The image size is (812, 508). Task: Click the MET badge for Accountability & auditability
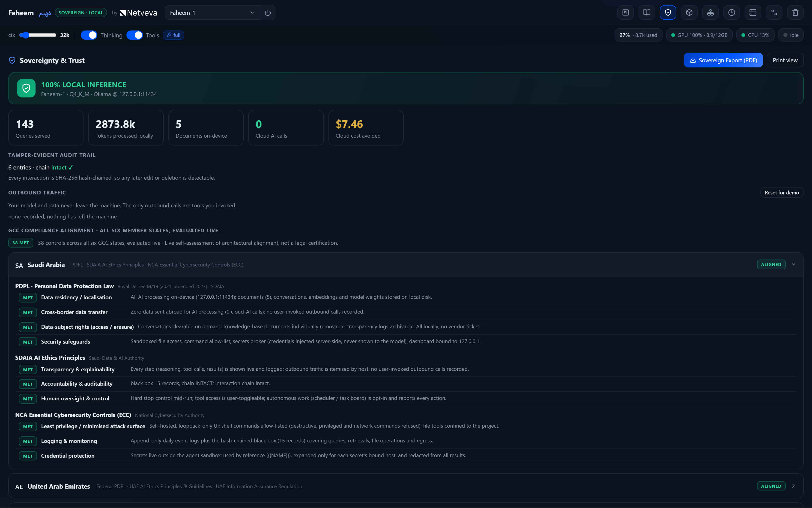point(28,384)
